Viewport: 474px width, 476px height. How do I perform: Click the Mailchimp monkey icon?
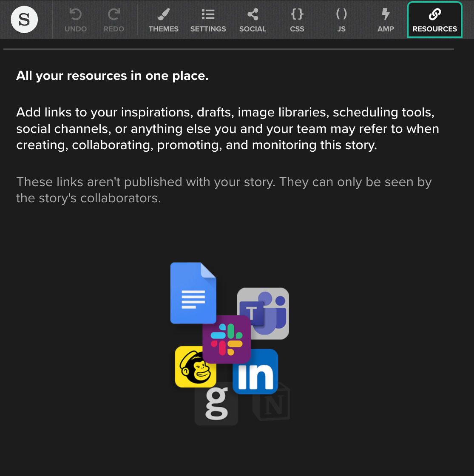click(x=196, y=367)
